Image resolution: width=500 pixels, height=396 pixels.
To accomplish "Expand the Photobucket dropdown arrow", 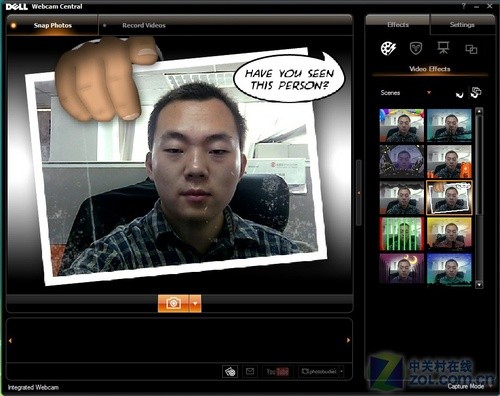I will 342,371.
